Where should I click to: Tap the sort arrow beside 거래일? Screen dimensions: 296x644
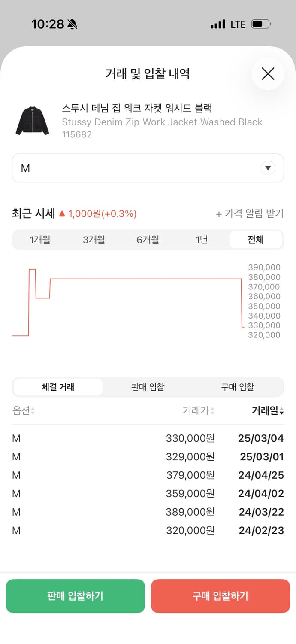(x=281, y=411)
